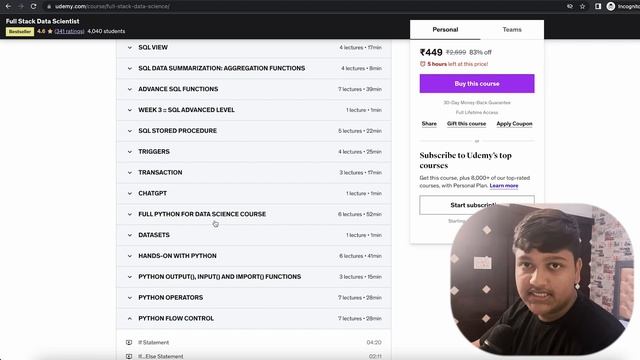
Task: Click '3 lectures • 17min' in TRANSACTION row
Action: tap(360, 172)
